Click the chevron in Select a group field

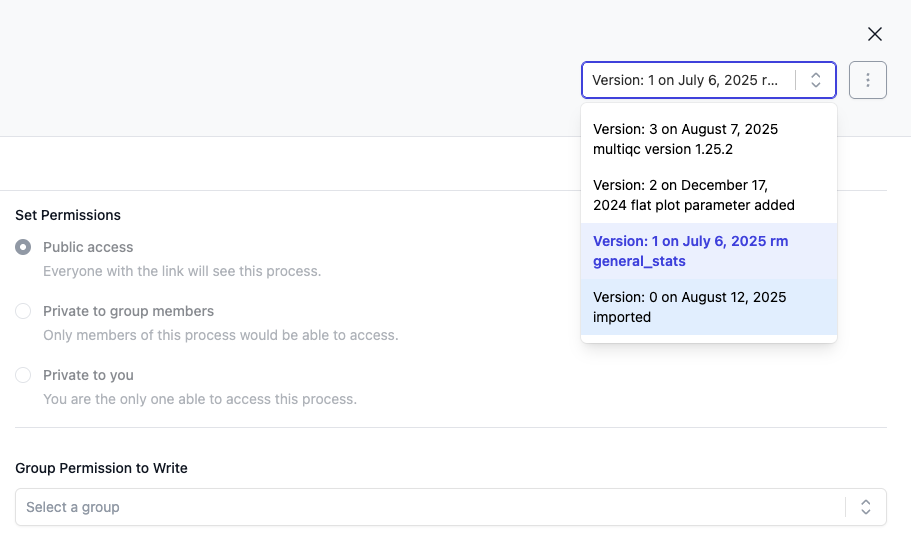(866, 507)
